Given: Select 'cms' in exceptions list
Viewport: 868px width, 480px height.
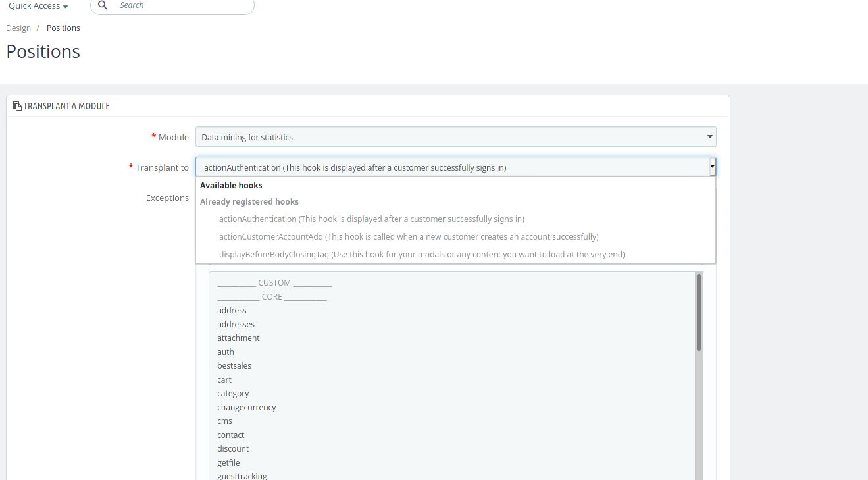Looking at the screenshot, I should [452, 421].
